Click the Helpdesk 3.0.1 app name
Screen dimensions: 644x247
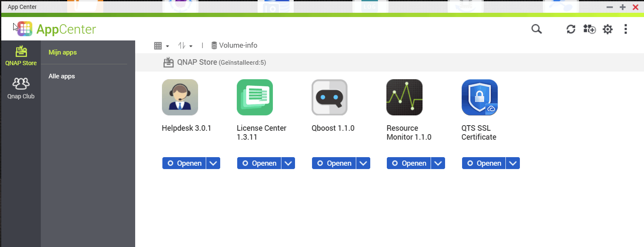187,128
